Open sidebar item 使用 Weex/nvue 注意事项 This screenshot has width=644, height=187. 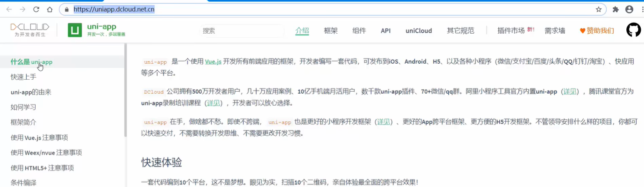(46, 152)
